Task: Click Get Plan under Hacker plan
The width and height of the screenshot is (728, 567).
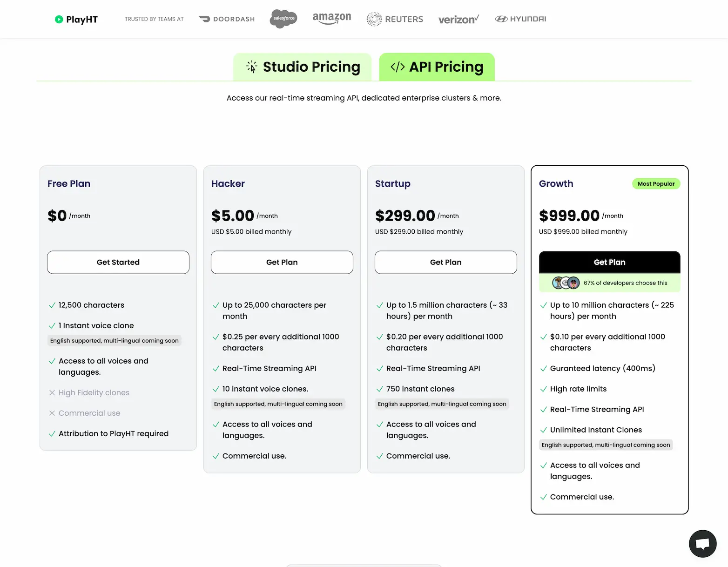Action: click(x=282, y=262)
